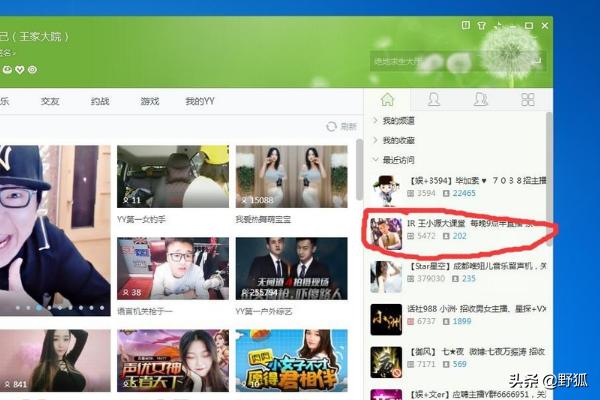This screenshot has height=400, width=600.
Task: Click the title under the glasses man thumbnail
Action: [145, 312]
